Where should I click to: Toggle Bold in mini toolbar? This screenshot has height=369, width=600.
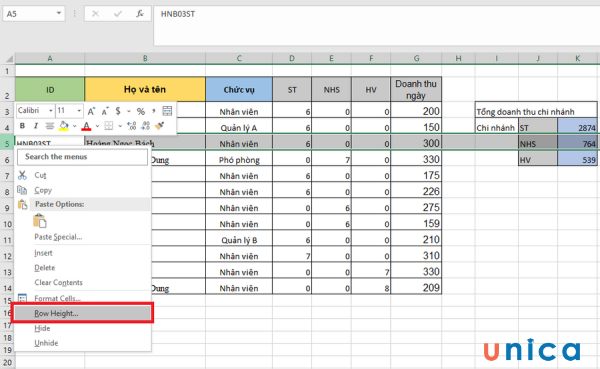pos(22,126)
